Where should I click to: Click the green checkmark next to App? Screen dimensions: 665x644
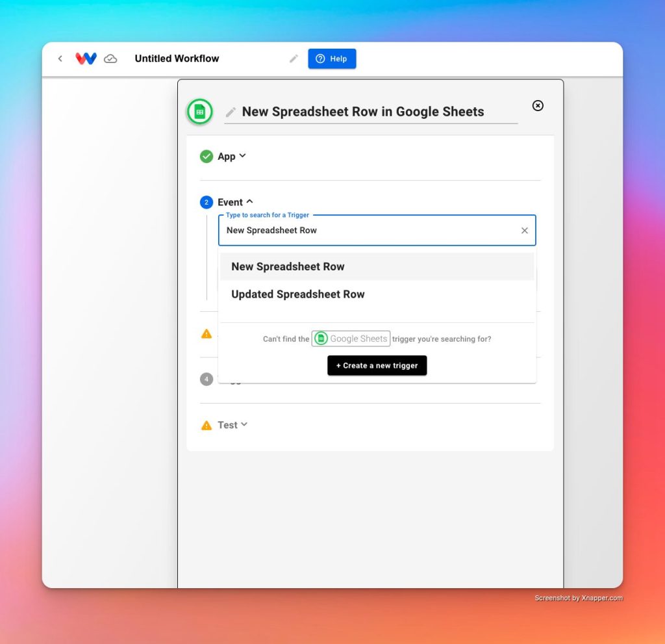click(x=207, y=156)
